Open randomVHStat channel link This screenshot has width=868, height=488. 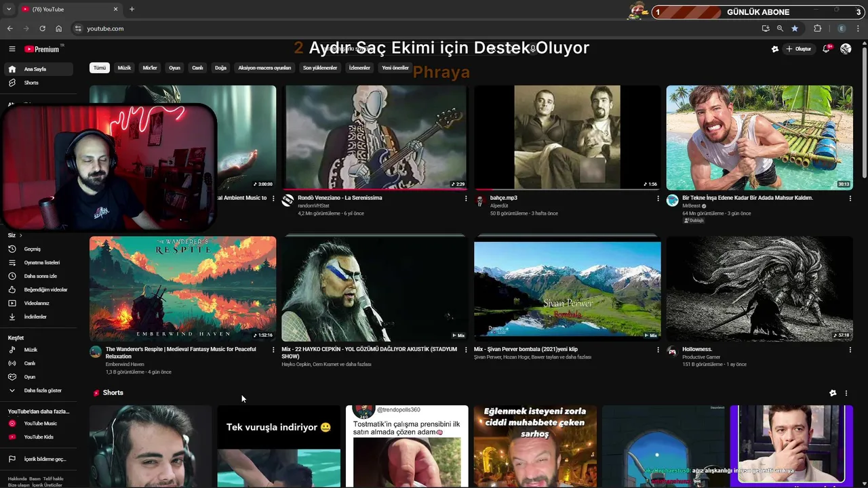313,205
